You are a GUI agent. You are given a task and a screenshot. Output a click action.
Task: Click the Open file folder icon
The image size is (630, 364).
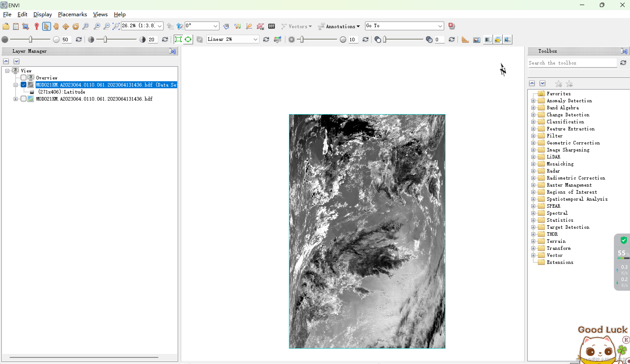tap(6, 26)
